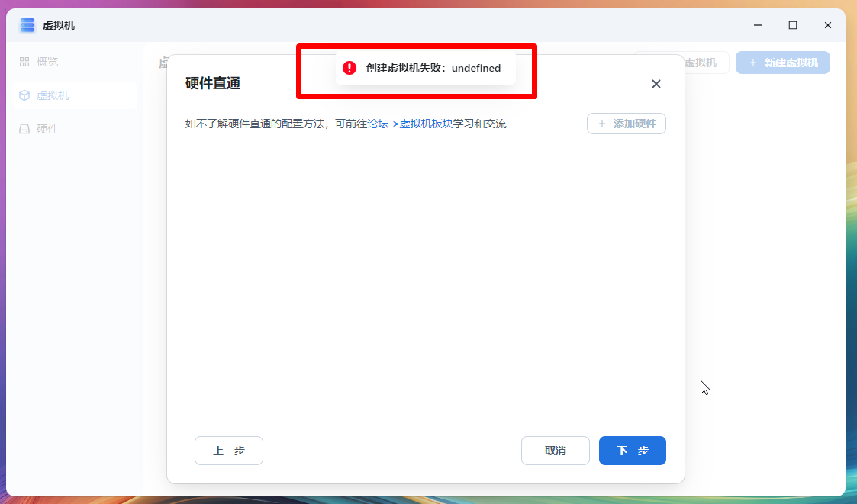The height and width of the screenshot is (504, 857).
Task: Go back with 上一步 button
Action: pyautogui.click(x=229, y=451)
